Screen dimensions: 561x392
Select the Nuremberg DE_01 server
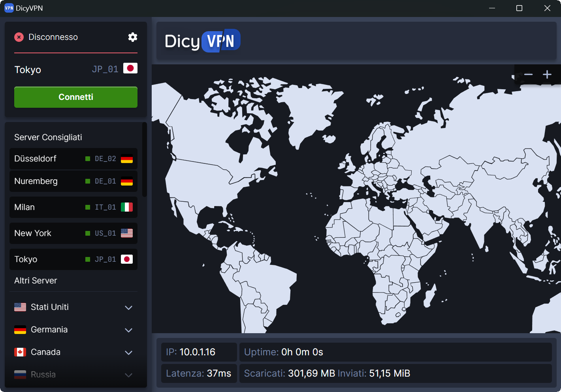pyautogui.click(x=73, y=181)
